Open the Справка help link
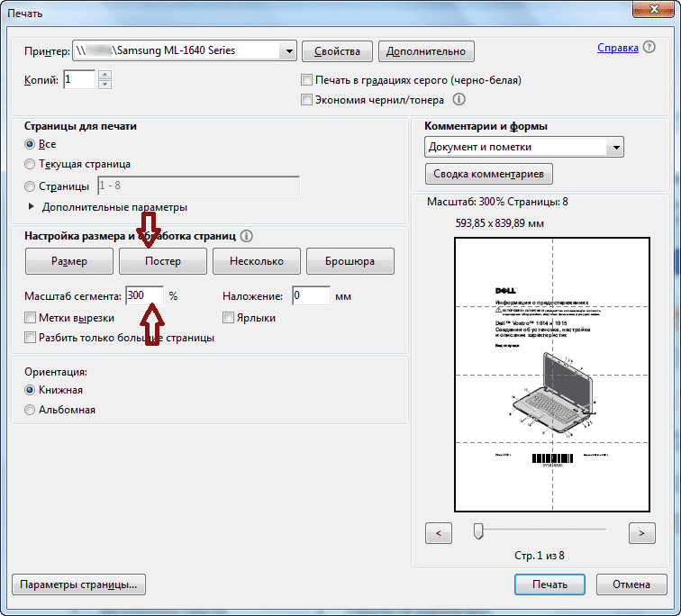The width and height of the screenshot is (681, 616). click(x=619, y=48)
